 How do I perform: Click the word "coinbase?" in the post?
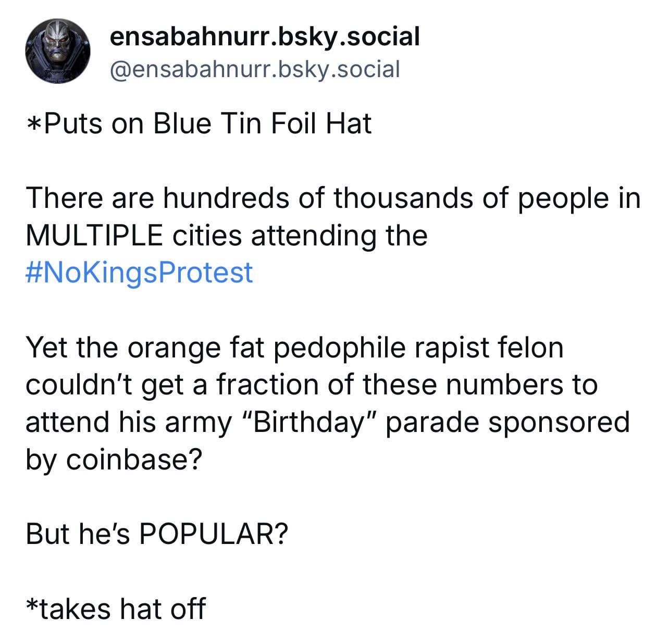pyautogui.click(x=132, y=459)
